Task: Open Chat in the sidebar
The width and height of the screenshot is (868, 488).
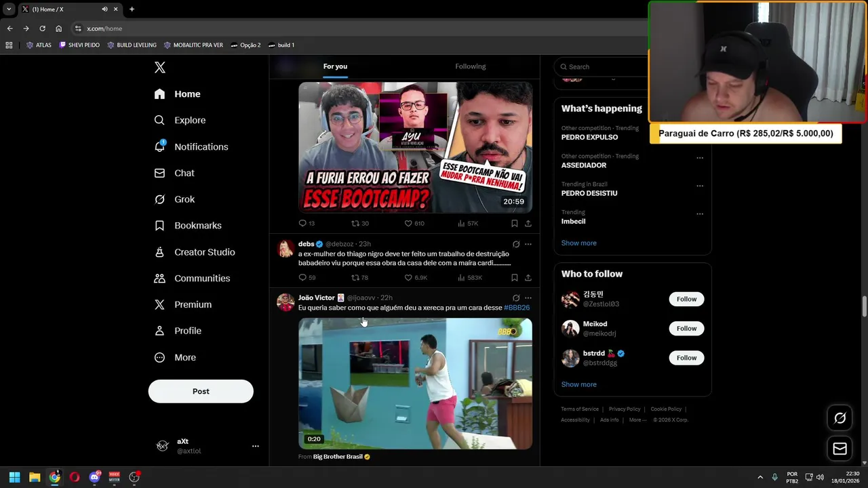Action: (174, 173)
